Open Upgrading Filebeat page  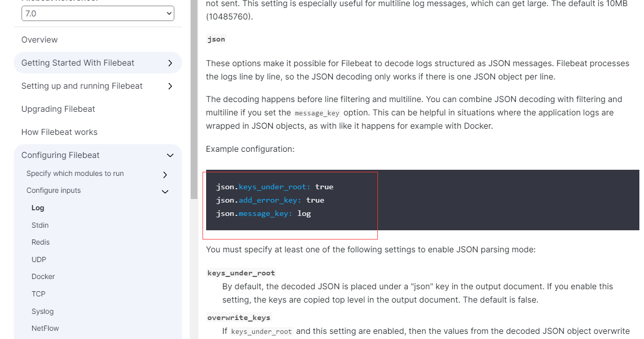(58, 109)
